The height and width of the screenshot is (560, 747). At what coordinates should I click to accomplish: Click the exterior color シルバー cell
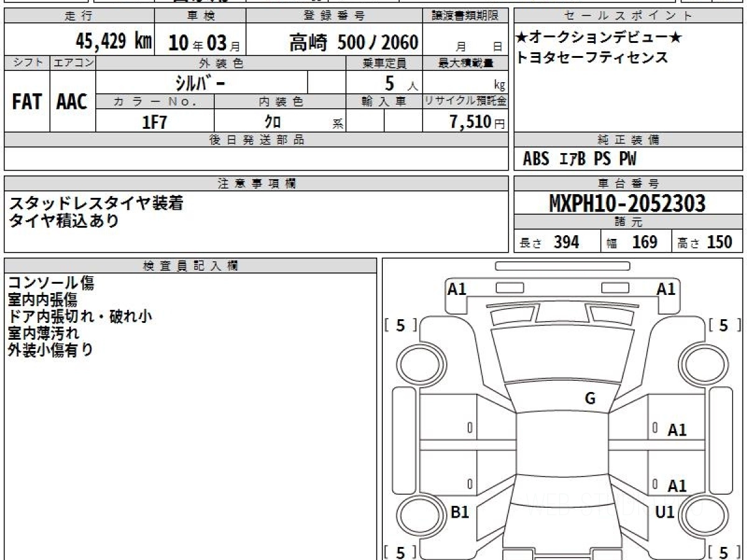(x=202, y=83)
